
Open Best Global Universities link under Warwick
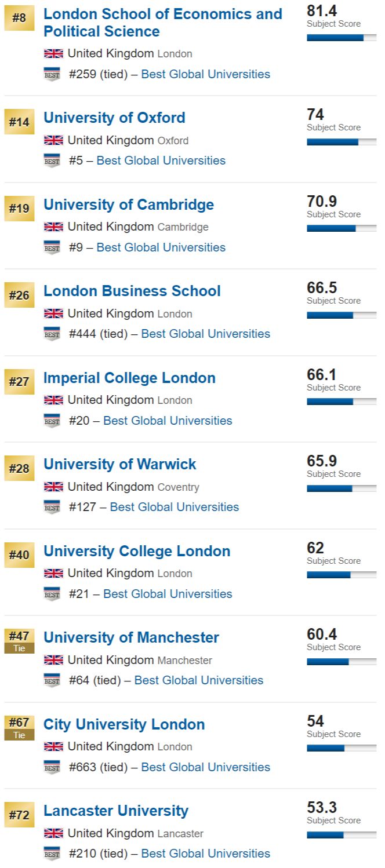[x=175, y=507]
